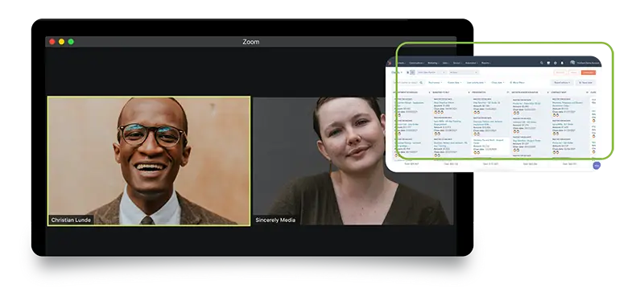This screenshot has width=644, height=297.
Task: Open the HubSpot account name menu
Action: [x=588, y=63]
